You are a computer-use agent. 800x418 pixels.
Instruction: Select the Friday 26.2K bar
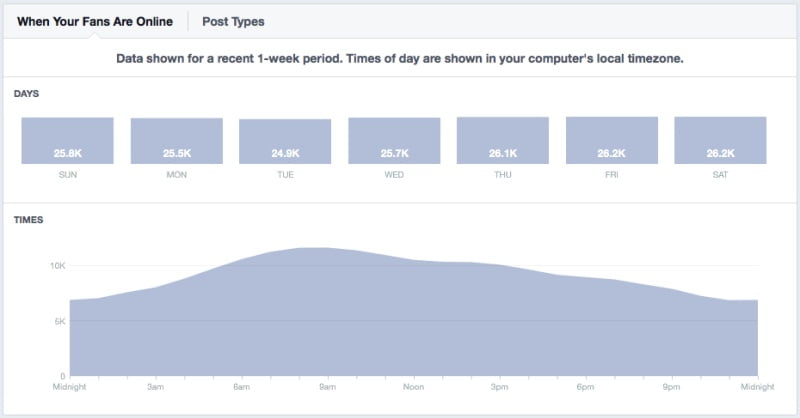tap(612, 140)
